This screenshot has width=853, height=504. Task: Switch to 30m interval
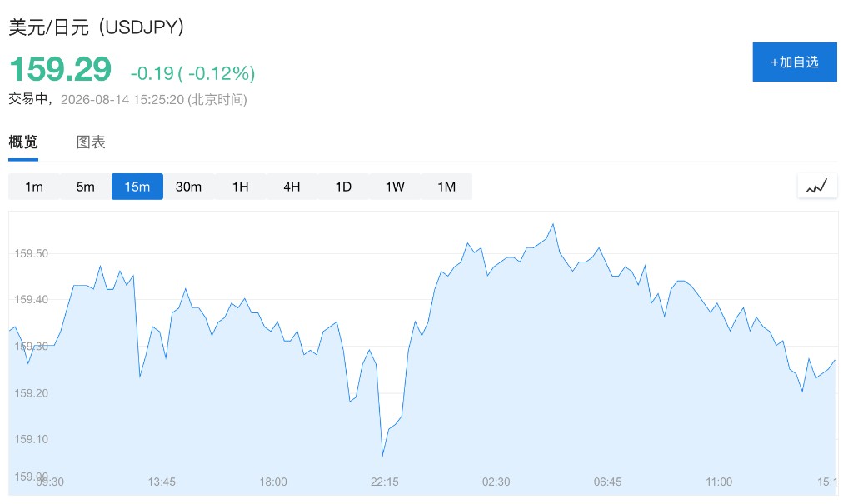coord(188,187)
